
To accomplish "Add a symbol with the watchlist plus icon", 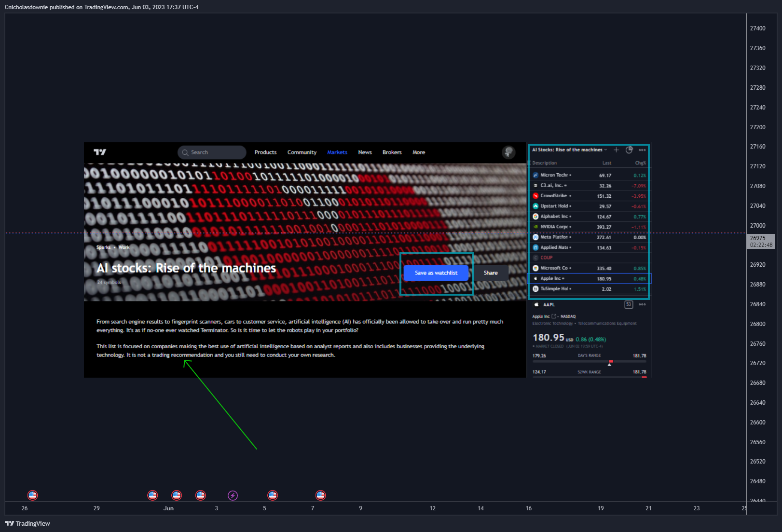I will pyautogui.click(x=616, y=150).
